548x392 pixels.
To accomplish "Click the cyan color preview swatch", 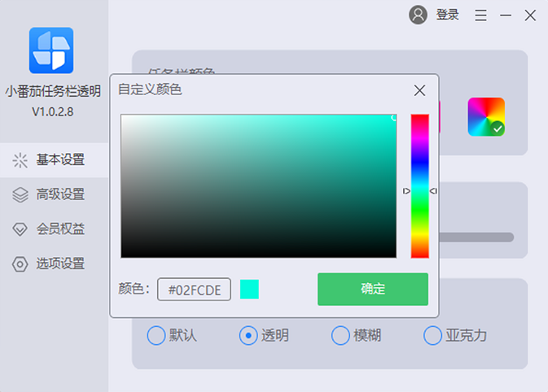I will click(x=249, y=290).
